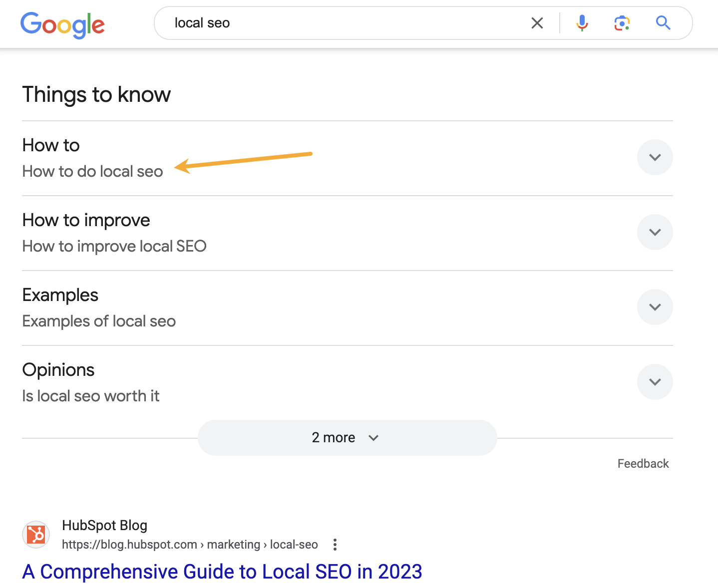Click the 'Things to know' heading
Viewport: 718px width, 588px height.
96,94
